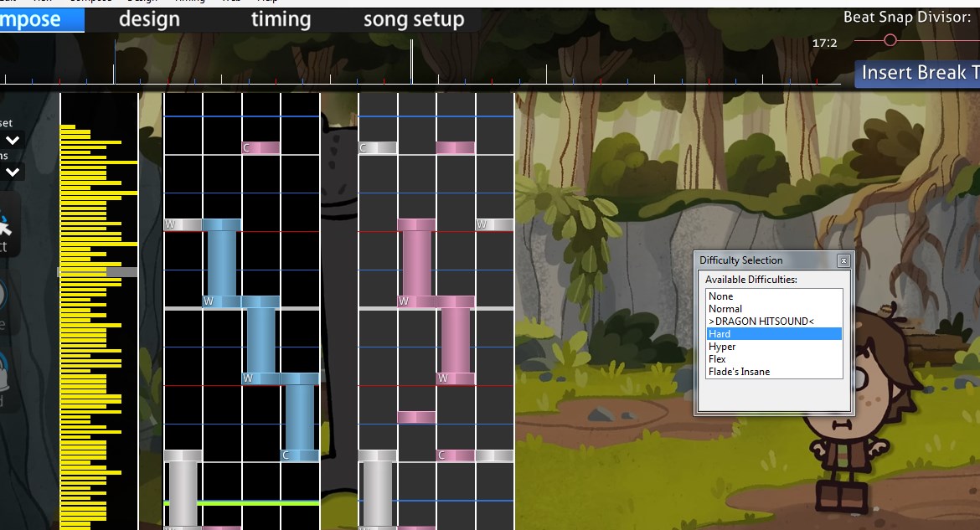The image size is (980, 530).
Task: Select the Select tool icon
Action: [x=7, y=228]
